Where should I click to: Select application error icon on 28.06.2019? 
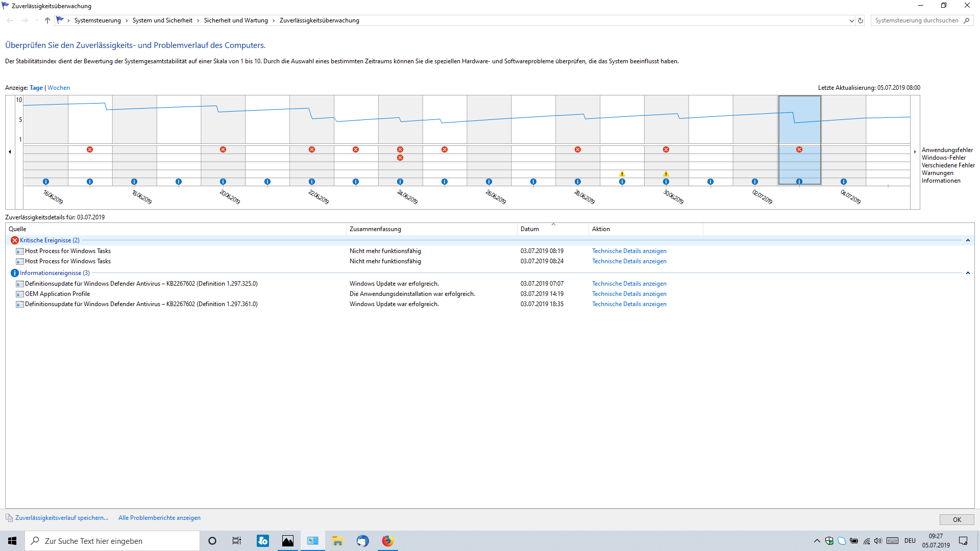coord(578,149)
